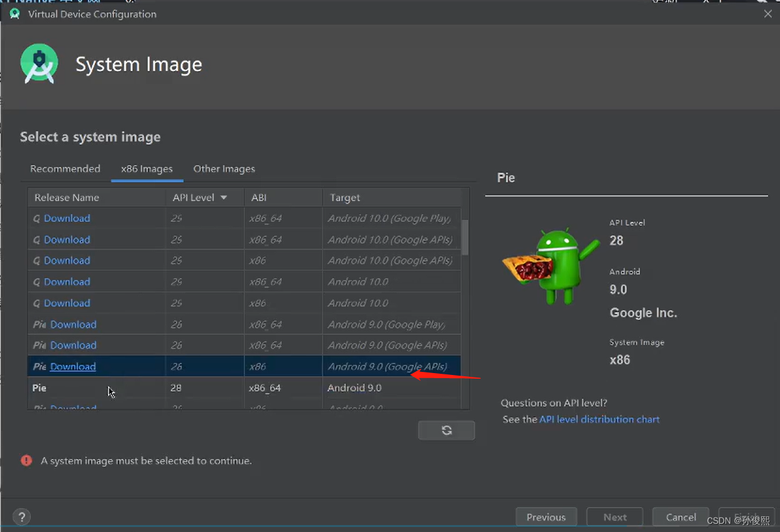
Task: Toggle the API Level sort arrow
Action: (x=224, y=197)
